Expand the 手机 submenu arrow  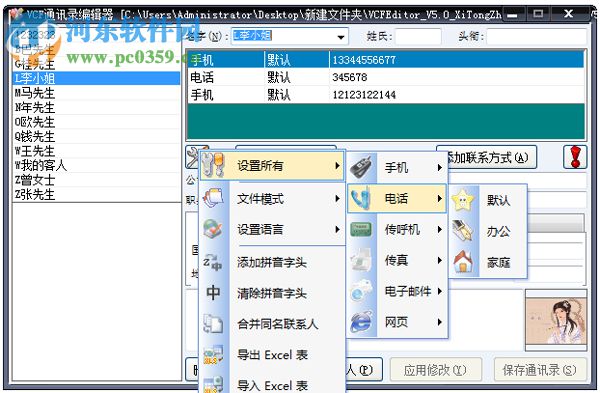pos(440,167)
